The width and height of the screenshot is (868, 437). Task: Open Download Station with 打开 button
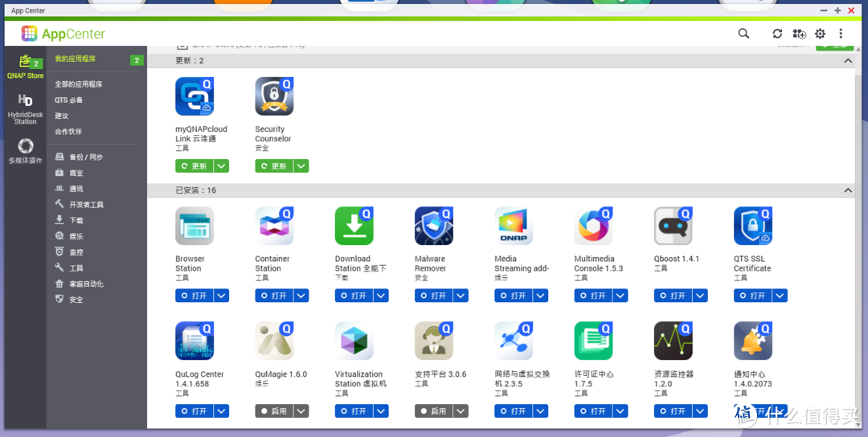tap(354, 296)
